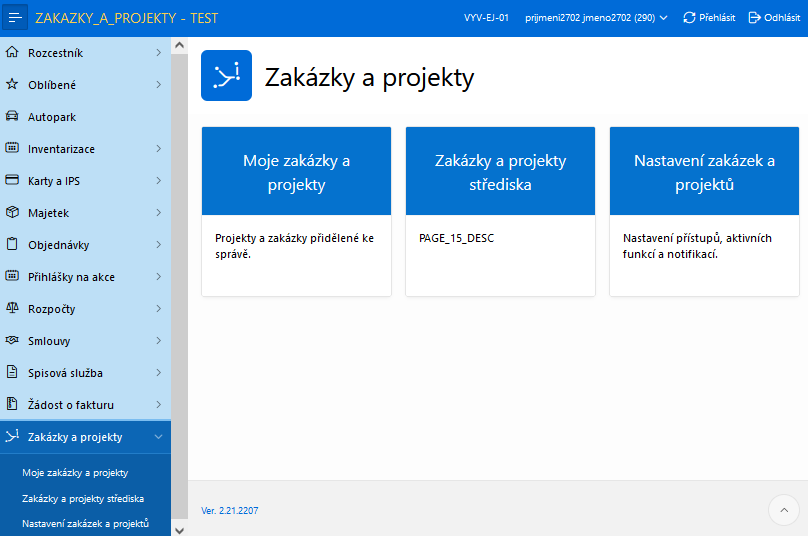Click the Rozpočty scales icon
Image resolution: width=808 pixels, height=536 pixels.
(x=12, y=309)
